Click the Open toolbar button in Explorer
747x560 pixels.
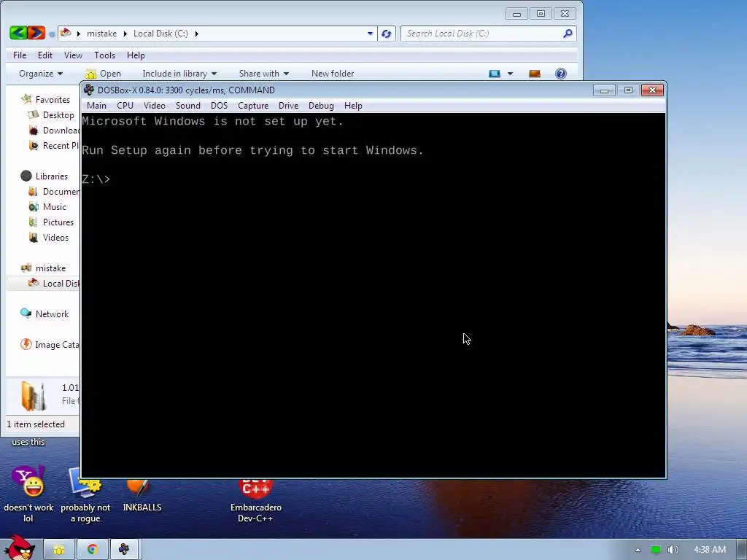pyautogui.click(x=104, y=74)
